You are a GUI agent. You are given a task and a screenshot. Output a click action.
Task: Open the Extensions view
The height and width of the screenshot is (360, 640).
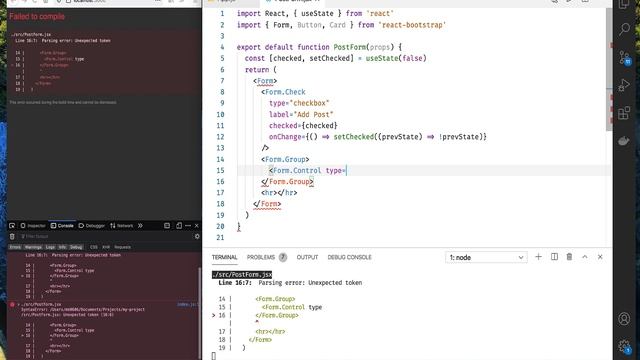(624, 113)
